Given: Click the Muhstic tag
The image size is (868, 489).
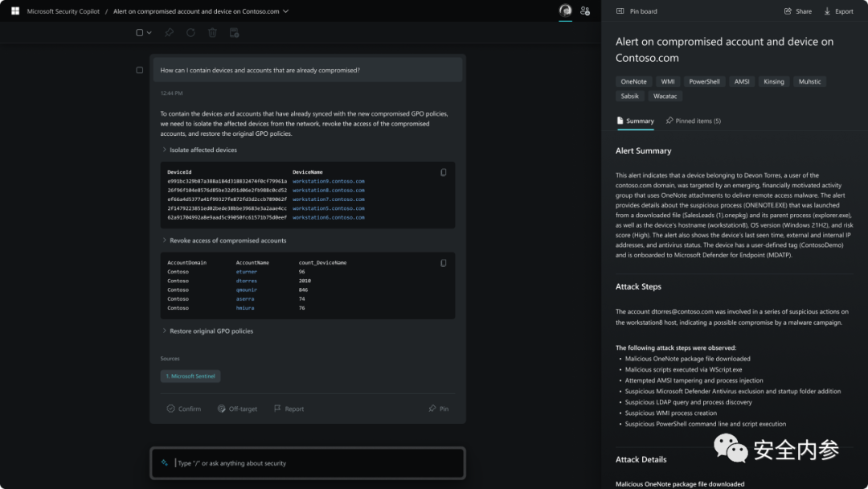Looking at the screenshot, I should 810,81.
